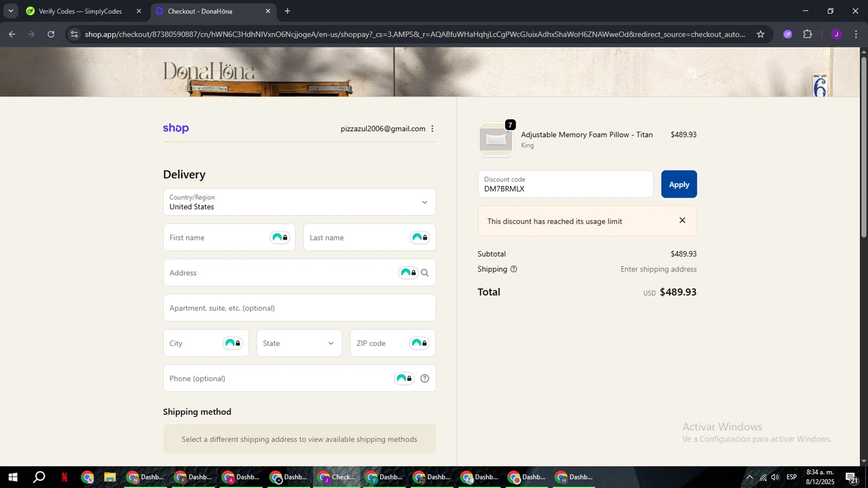
Task: Open Windows taskbar search
Action: (x=39, y=478)
